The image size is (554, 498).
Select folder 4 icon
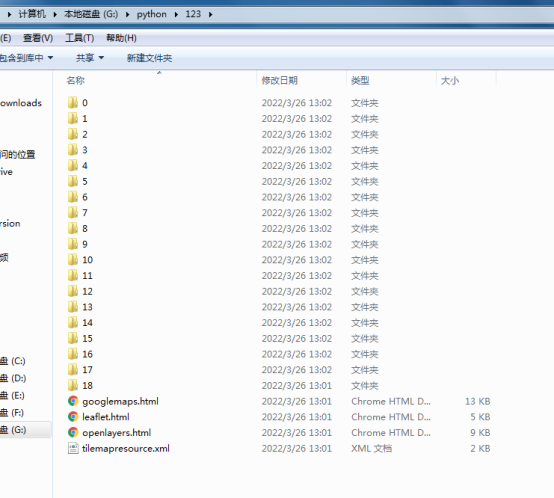[73, 166]
